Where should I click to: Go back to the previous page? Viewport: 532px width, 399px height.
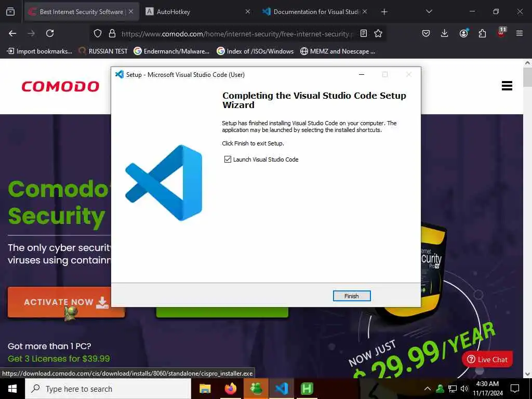pyautogui.click(x=12, y=33)
